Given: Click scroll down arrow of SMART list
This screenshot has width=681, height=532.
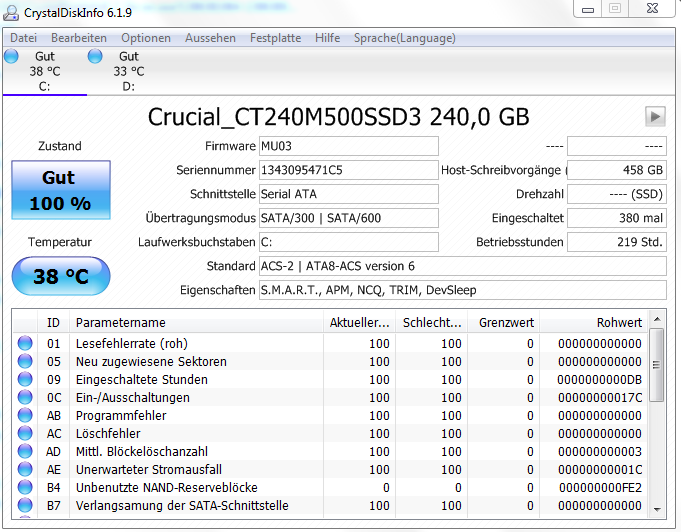Looking at the screenshot, I should (x=657, y=509).
